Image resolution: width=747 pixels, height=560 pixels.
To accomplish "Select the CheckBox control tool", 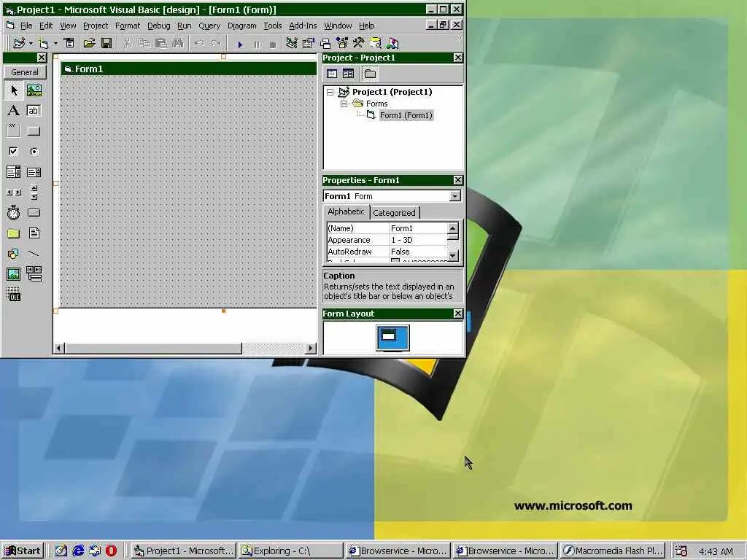I will 14,152.
